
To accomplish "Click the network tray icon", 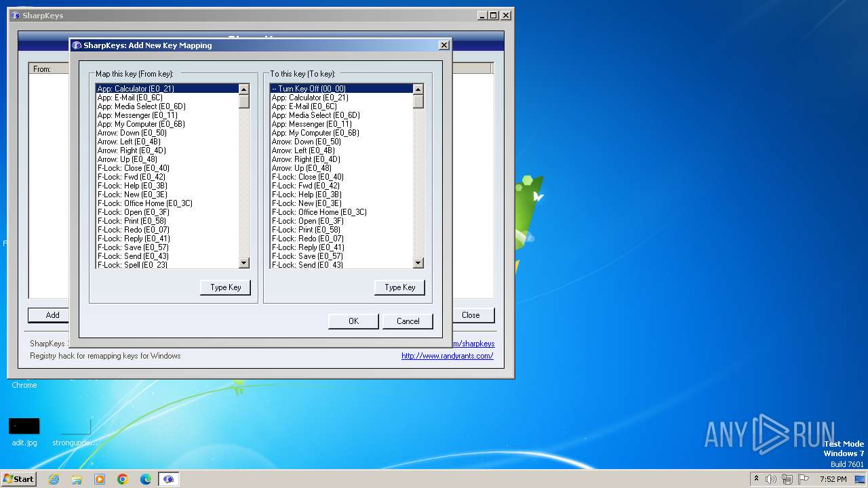I will (787, 479).
